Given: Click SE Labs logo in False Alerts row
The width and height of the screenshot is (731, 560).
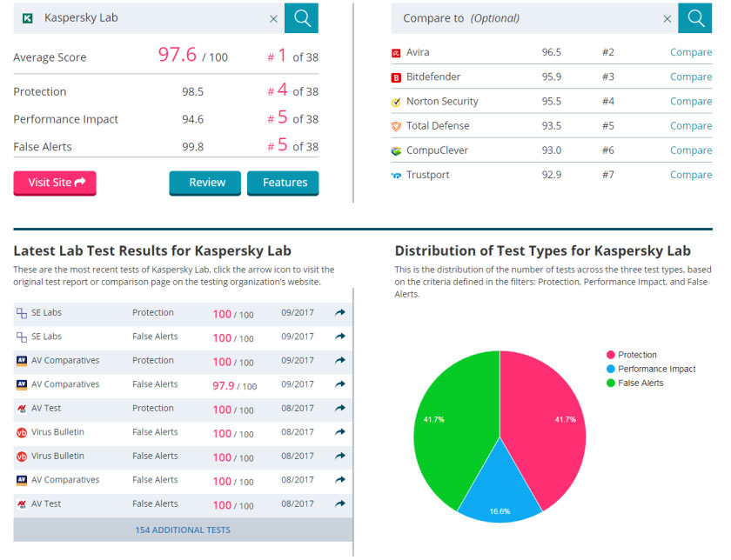Looking at the screenshot, I should (x=22, y=337).
